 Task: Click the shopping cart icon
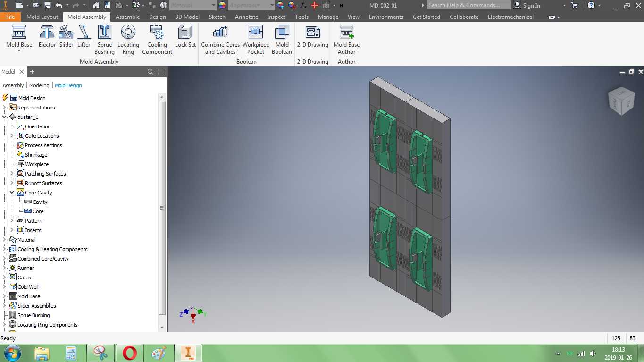[575, 6]
